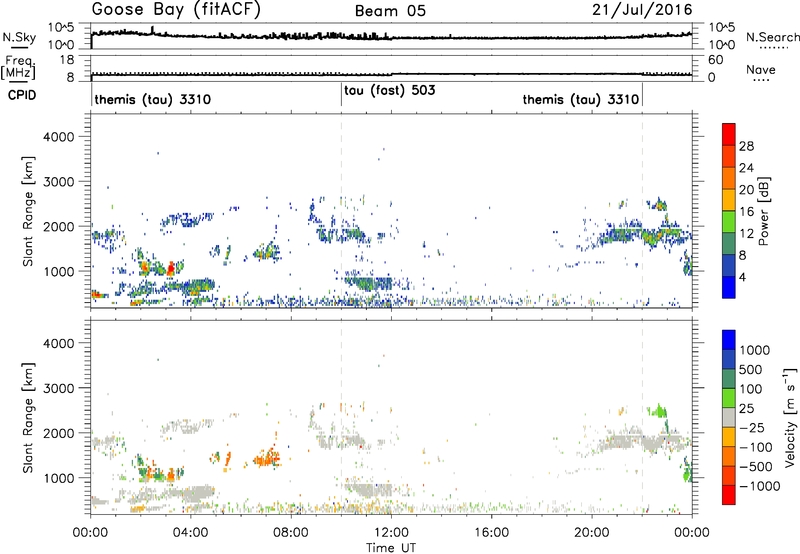Click the '2000' tick in velocity panel
This screenshot has width=800, height=554.
click(x=58, y=433)
